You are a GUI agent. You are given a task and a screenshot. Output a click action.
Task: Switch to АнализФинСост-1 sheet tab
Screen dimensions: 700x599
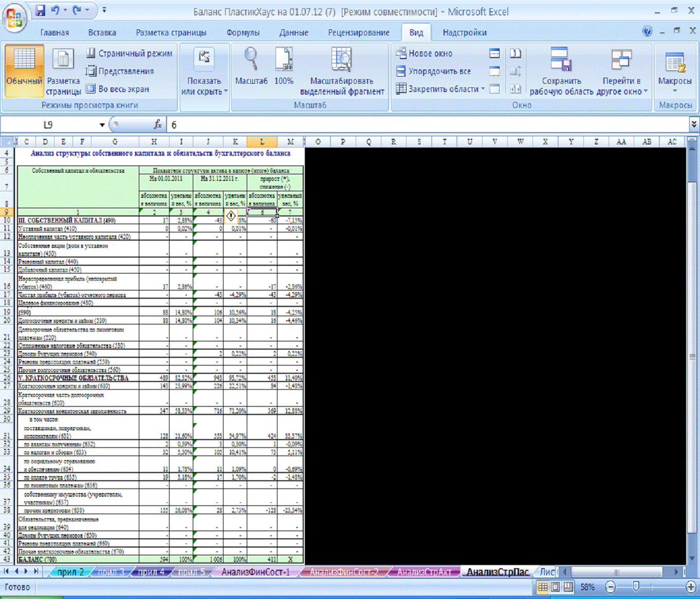[x=255, y=572]
